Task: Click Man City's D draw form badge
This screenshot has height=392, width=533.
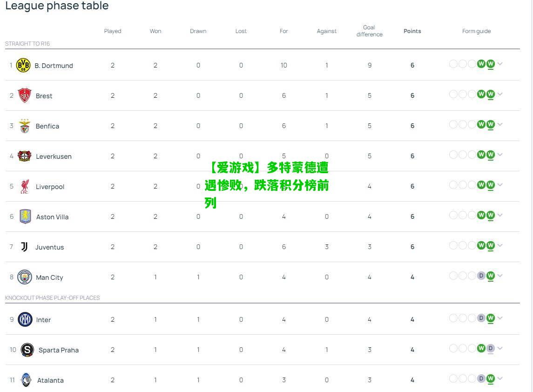Action: click(481, 276)
